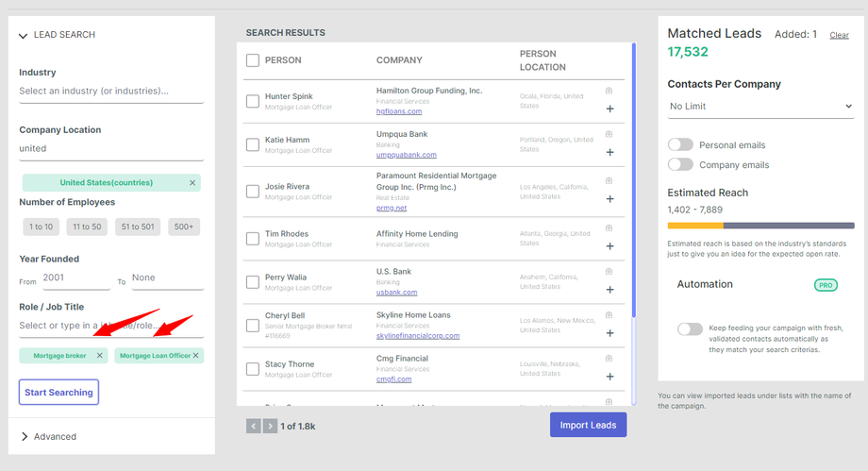Remove the Mortgage Loan Officer tag

(197, 356)
